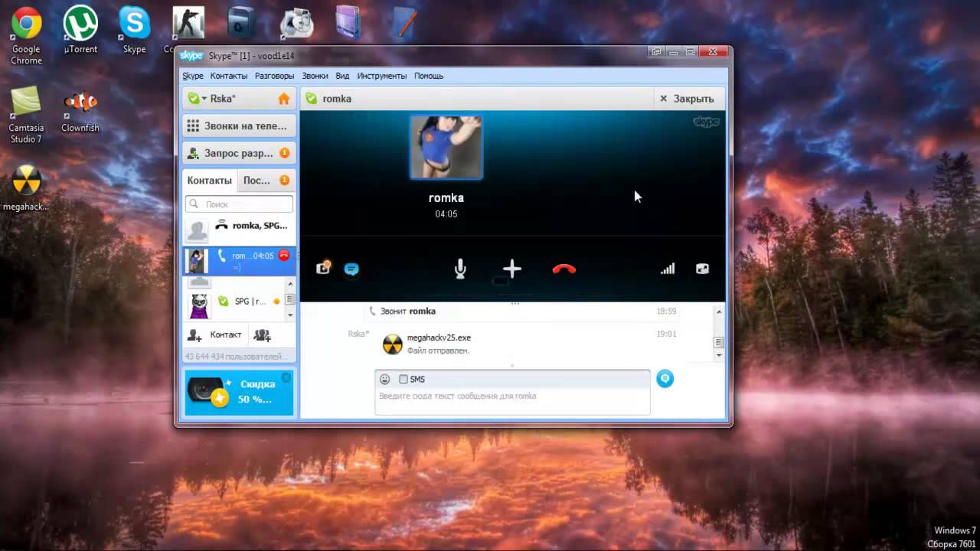Open the Инструменты menu
Viewport: 980px width, 551px height.
[x=381, y=76]
